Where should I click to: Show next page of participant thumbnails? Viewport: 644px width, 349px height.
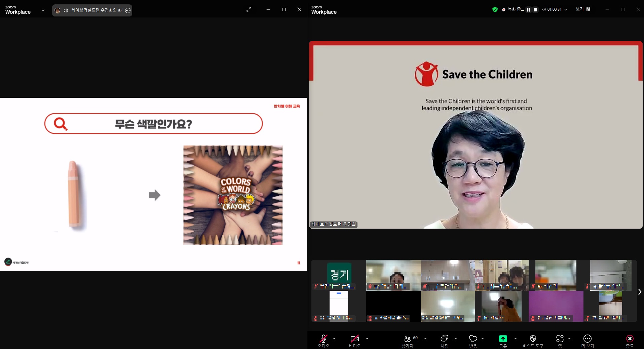pos(640,292)
